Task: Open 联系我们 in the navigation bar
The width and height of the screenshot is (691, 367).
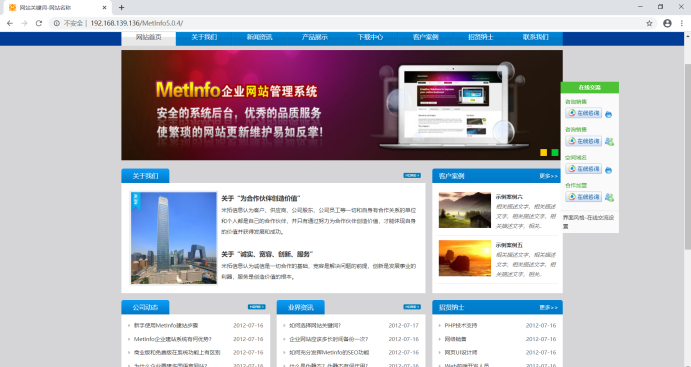Action: click(x=535, y=37)
